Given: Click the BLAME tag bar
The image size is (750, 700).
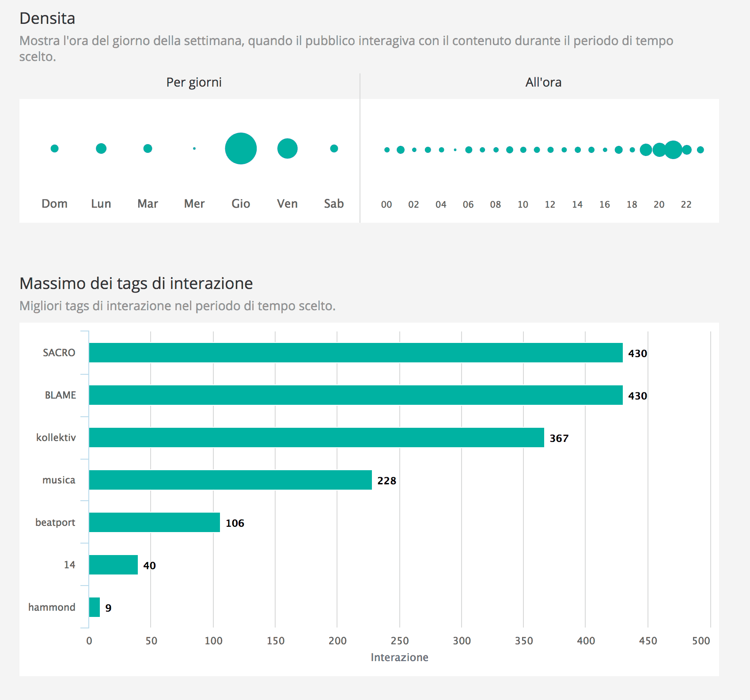Looking at the screenshot, I should 353,395.
